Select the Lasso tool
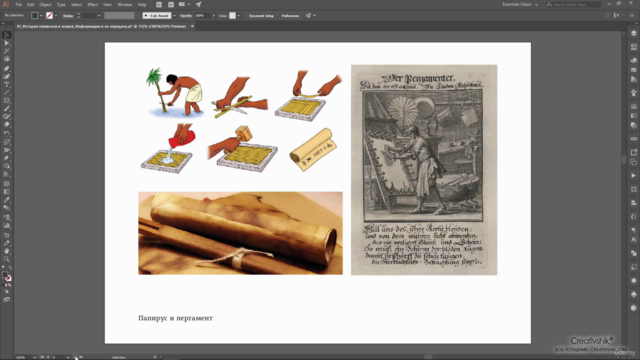Screen dimensions: 640x360 pos(7,59)
